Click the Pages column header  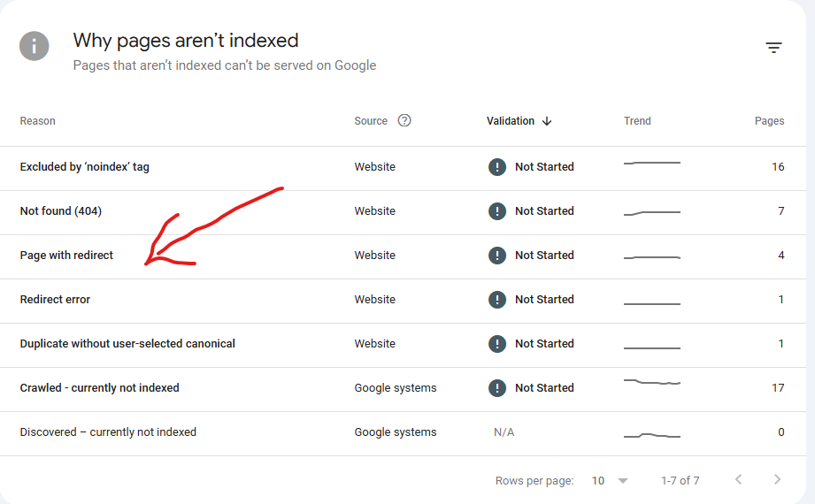tap(769, 121)
